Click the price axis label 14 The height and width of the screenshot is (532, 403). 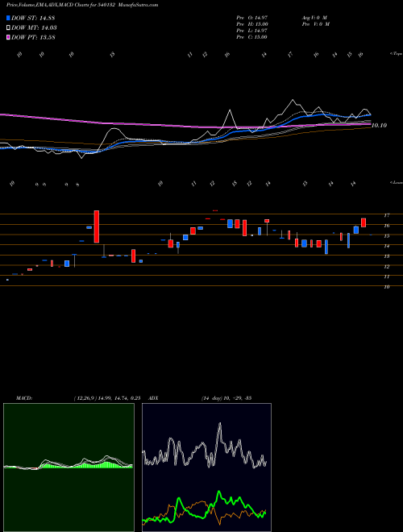click(386, 246)
